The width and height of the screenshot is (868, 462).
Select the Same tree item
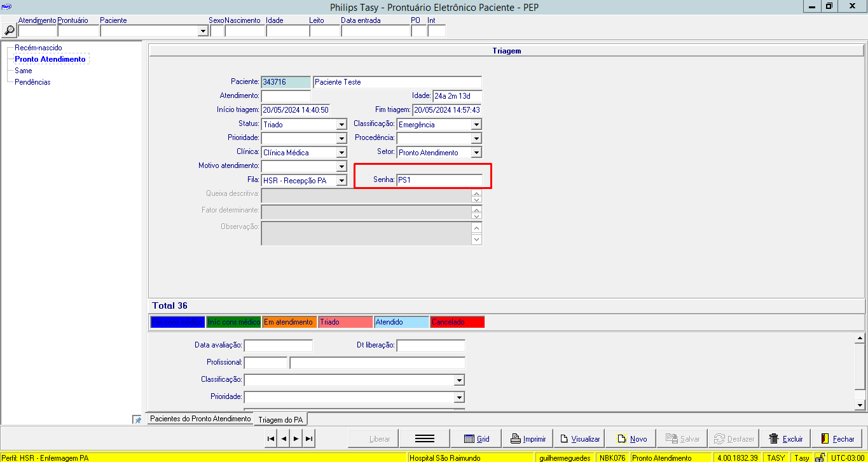[24, 71]
